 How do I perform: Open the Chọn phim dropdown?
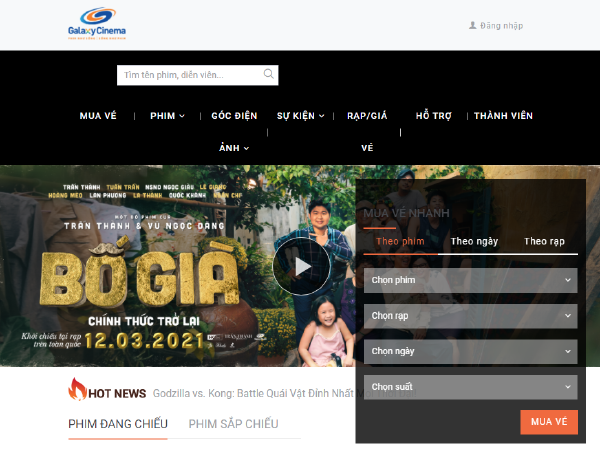(x=470, y=280)
